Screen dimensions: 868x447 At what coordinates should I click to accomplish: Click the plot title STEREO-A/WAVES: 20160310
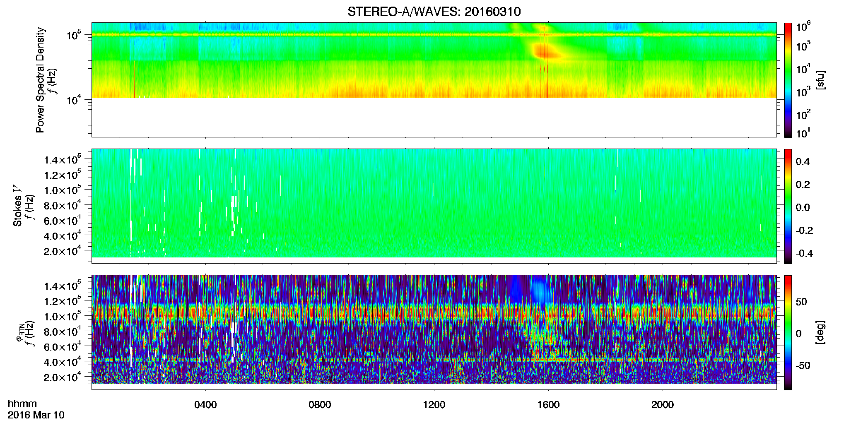(434, 12)
